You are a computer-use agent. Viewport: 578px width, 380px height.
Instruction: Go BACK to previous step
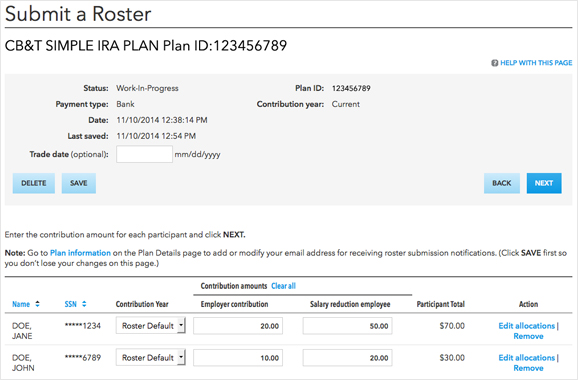click(x=502, y=183)
